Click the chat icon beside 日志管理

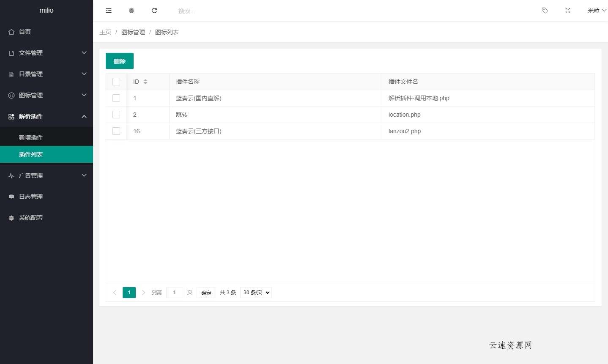[x=11, y=197]
